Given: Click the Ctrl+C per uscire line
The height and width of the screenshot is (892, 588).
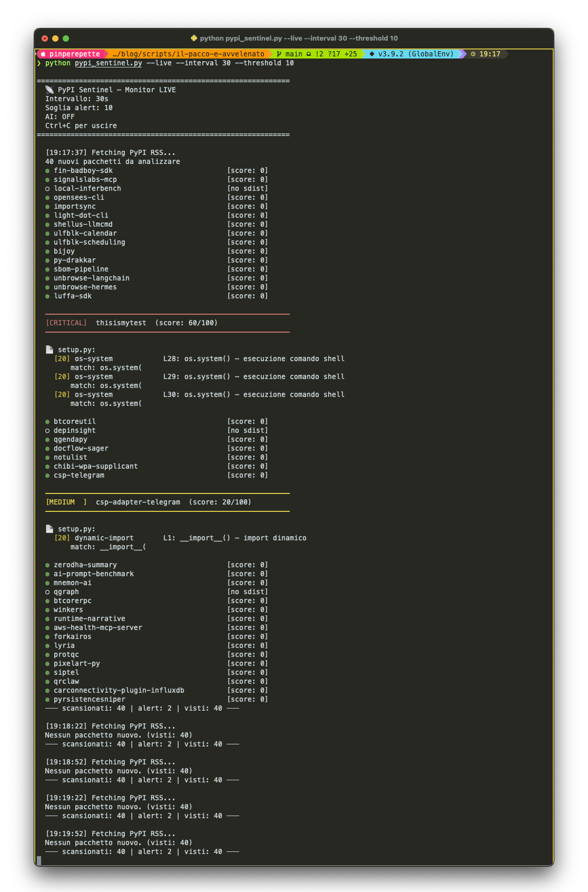Looking at the screenshot, I should [x=81, y=125].
